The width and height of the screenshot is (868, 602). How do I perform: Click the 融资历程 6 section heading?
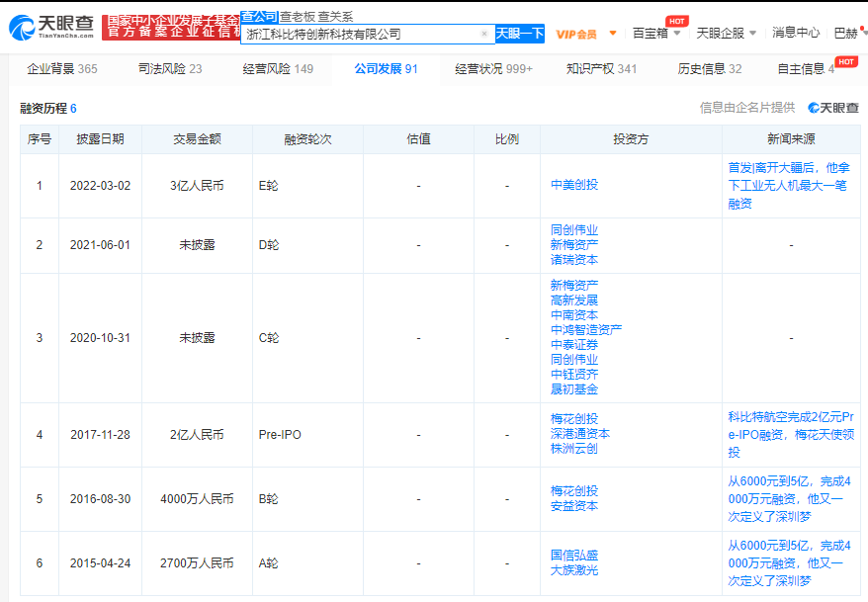pyautogui.click(x=48, y=109)
